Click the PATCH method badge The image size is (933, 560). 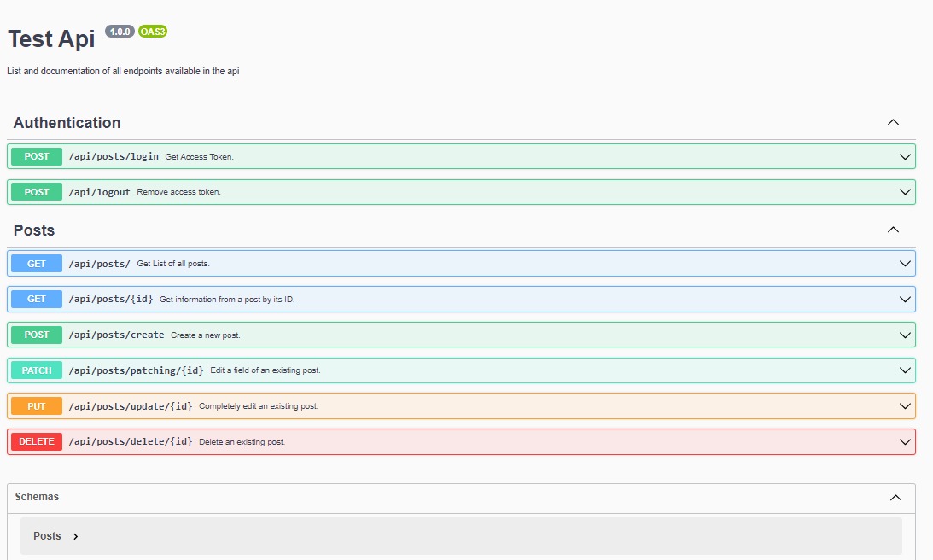click(37, 370)
